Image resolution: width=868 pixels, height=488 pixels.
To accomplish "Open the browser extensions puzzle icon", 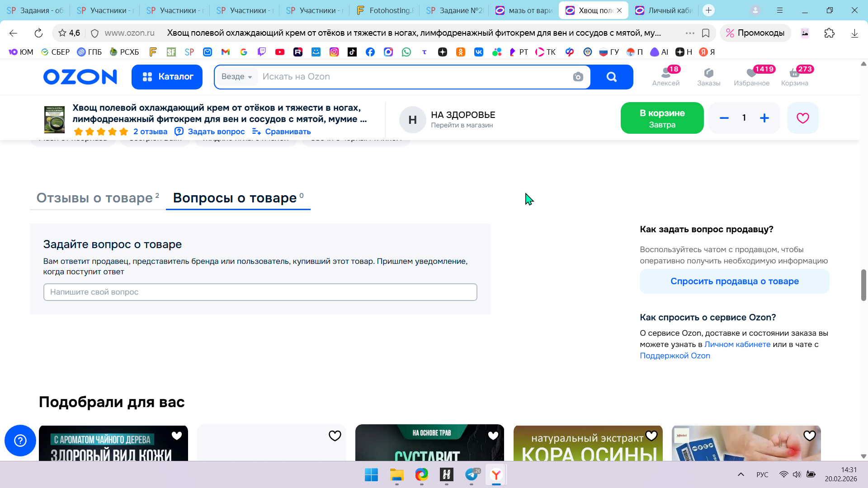I will coord(829,33).
